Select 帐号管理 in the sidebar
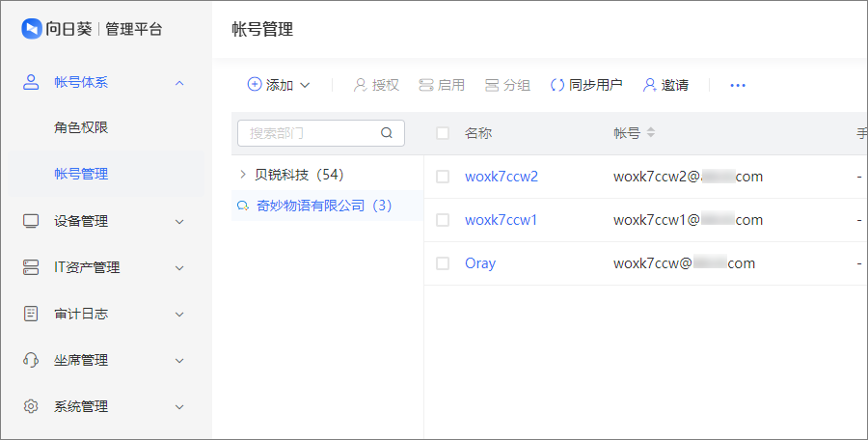Image resolution: width=868 pixels, height=440 pixels. (x=81, y=174)
